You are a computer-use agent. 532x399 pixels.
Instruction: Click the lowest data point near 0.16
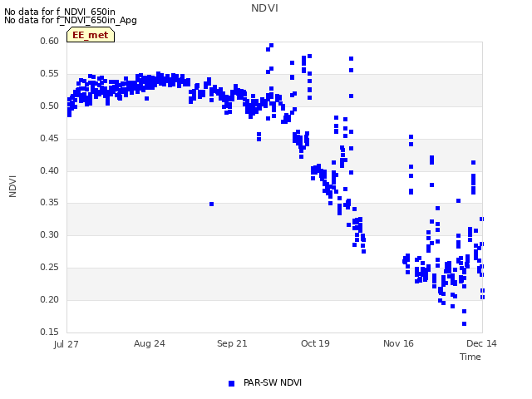(464, 323)
